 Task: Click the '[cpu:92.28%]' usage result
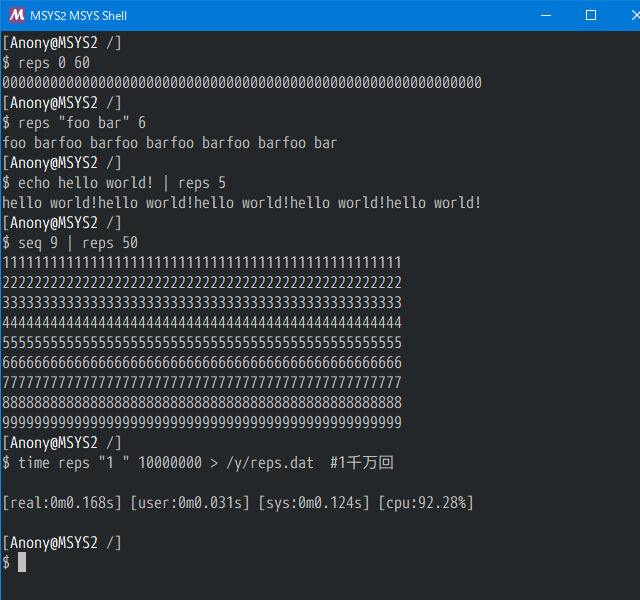point(425,503)
